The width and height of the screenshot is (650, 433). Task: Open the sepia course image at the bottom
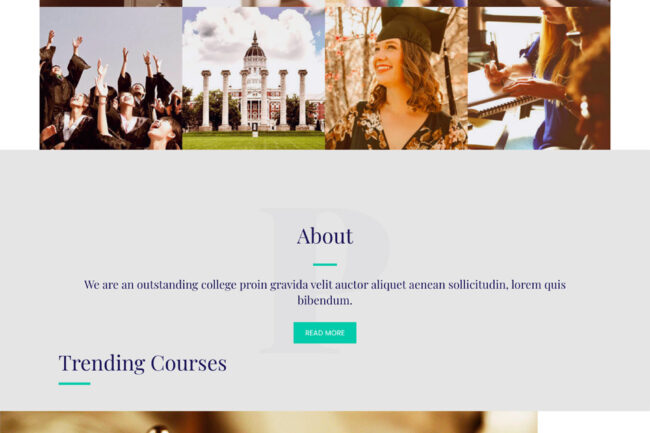[269, 422]
